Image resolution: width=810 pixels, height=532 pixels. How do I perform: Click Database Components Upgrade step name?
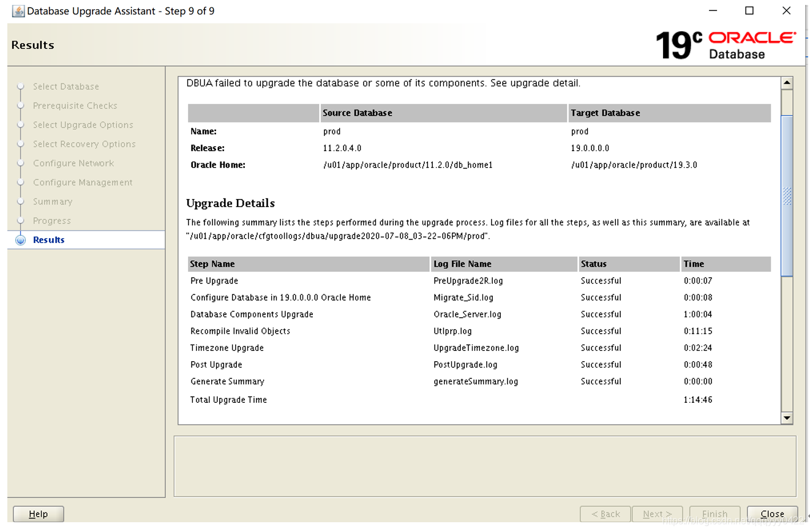(252, 314)
